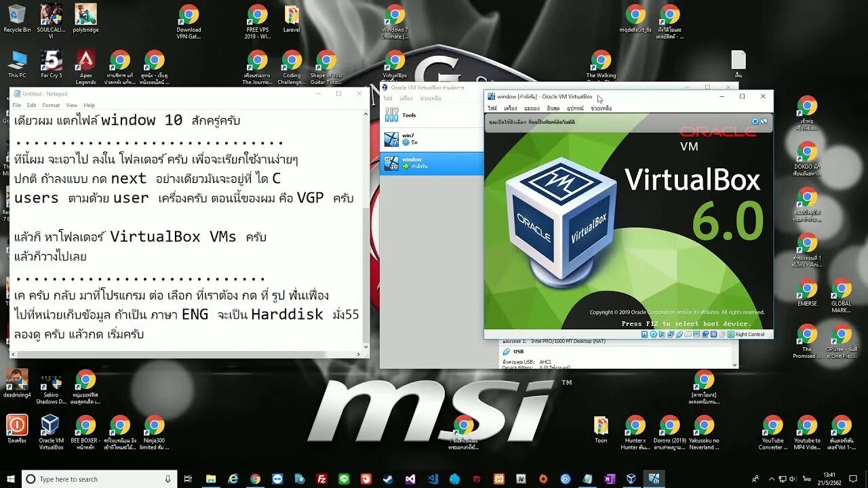This screenshot has width=868, height=488.
Task: Select the Laravel desktop icon
Action: click(x=292, y=18)
